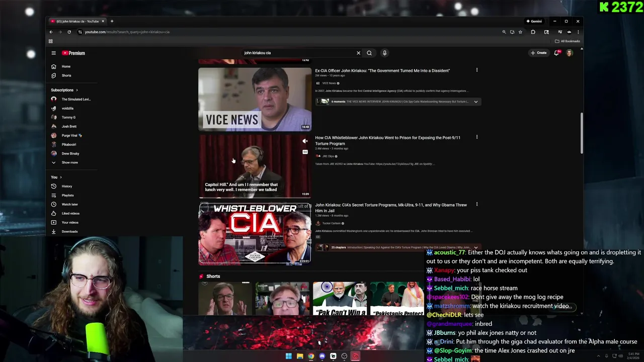The width and height of the screenshot is (644, 362).
Task: Unmute the JRE preview video
Action: (305, 141)
